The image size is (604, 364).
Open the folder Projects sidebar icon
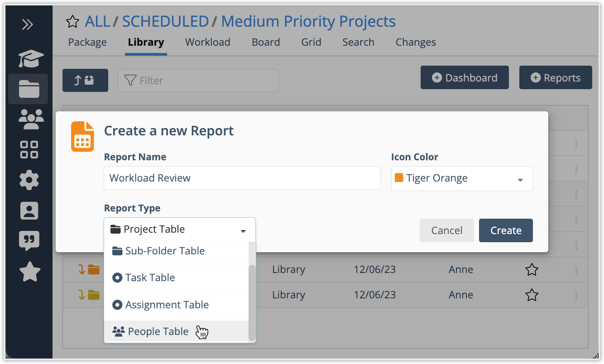[29, 89]
